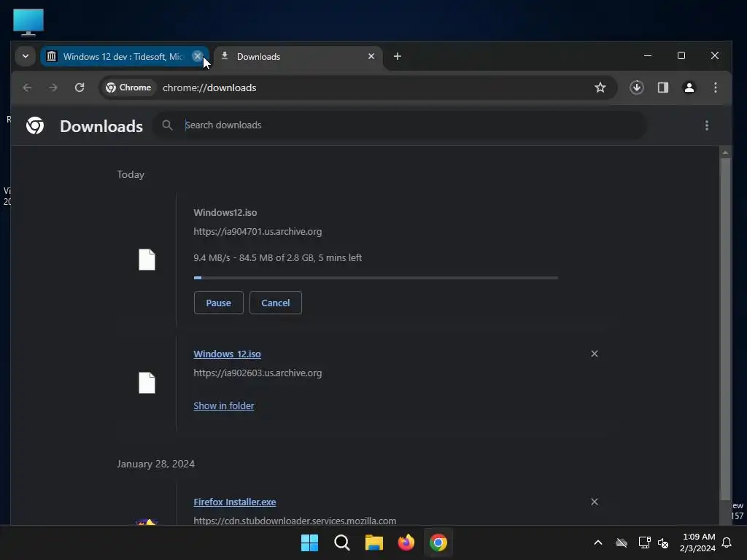Pause the Windows12.iso download
Screen dimensions: 747x560
(x=219, y=303)
